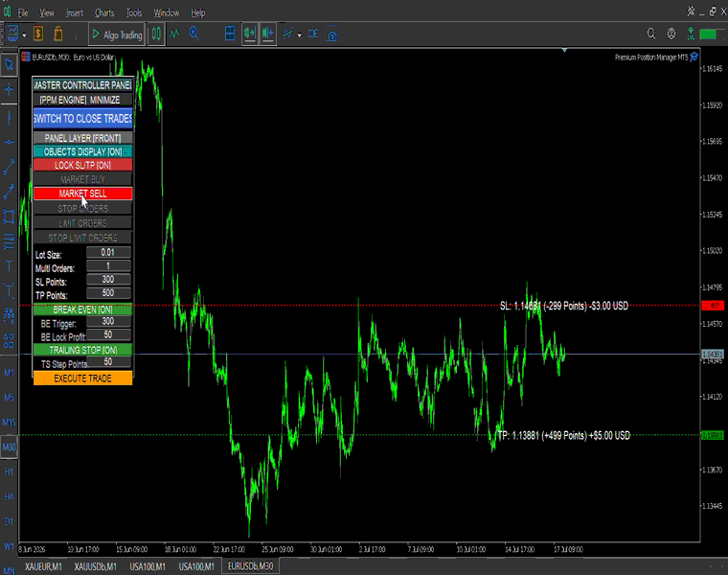Choose the vertical line drawing tool
Viewport: 728px width, 575px height.
(9, 117)
